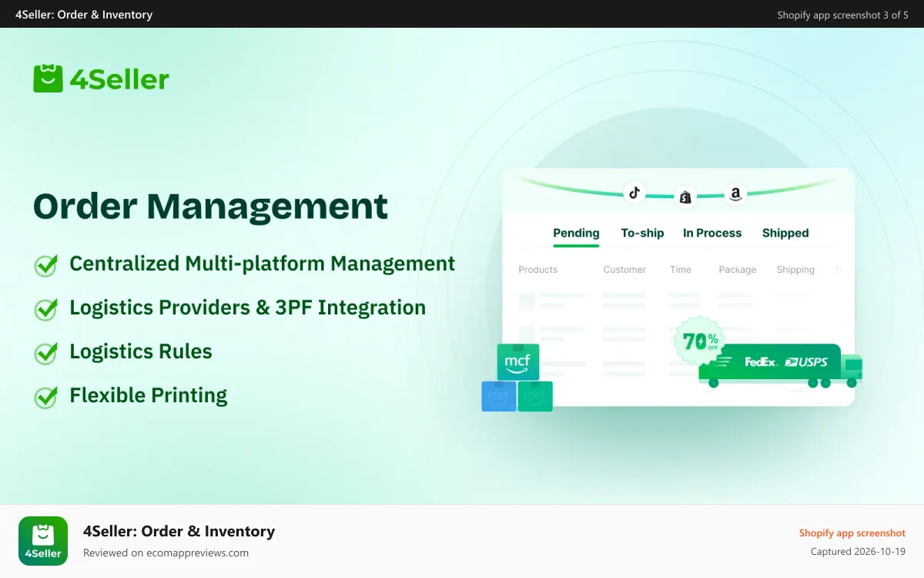Click the Amazon platform icon
The width and height of the screenshot is (924, 578).
click(735, 193)
